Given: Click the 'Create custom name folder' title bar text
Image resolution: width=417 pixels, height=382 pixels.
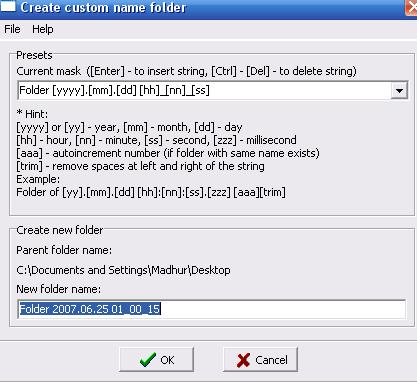Looking at the screenshot, I should pos(103,7).
